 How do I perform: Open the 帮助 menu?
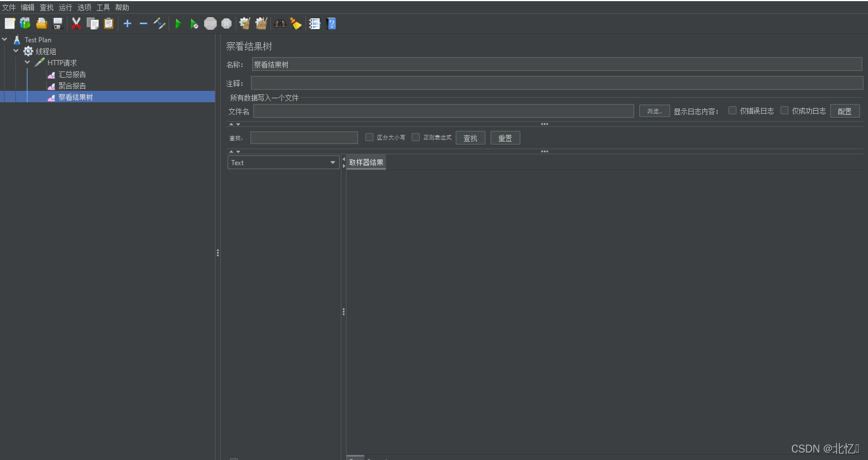coord(122,7)
